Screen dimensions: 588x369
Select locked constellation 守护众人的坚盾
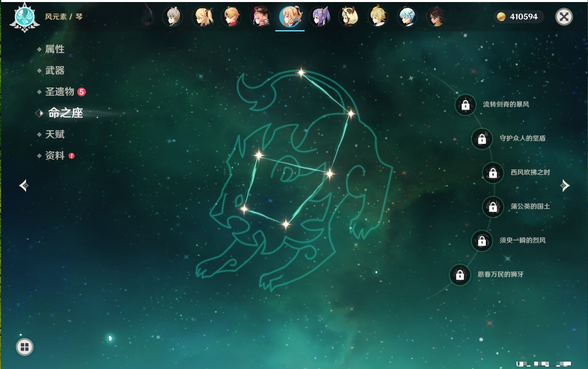pyautogui.click(x=482, y=139)
